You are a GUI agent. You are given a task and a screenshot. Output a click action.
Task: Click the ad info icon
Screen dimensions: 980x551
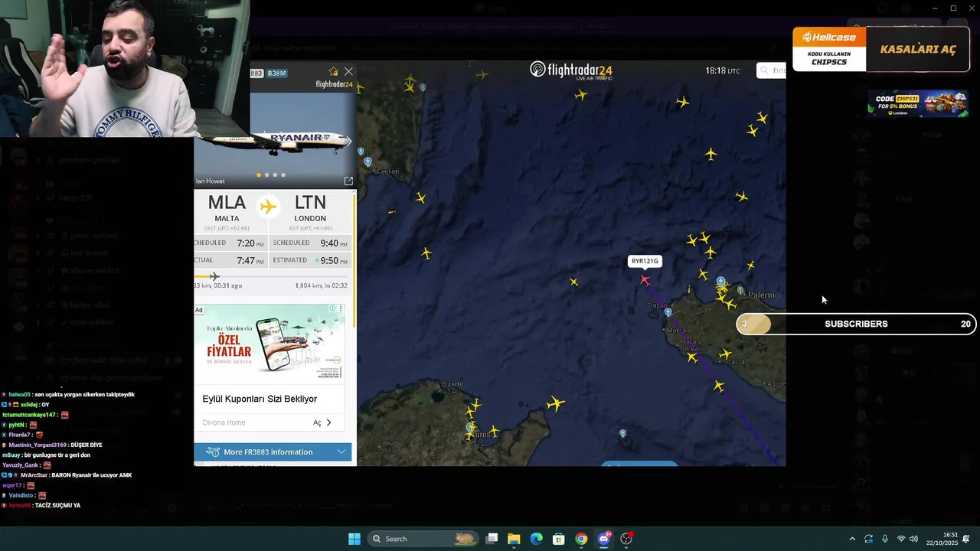332,308
